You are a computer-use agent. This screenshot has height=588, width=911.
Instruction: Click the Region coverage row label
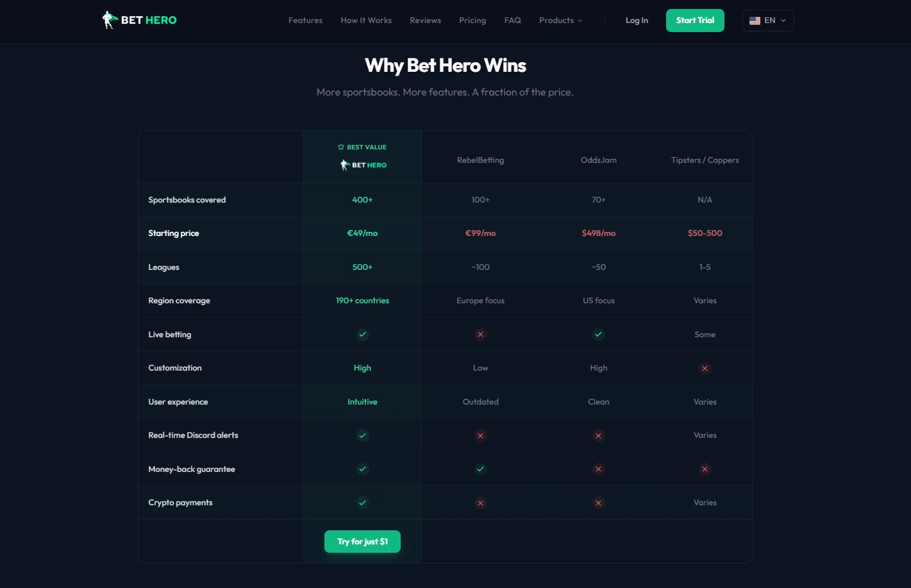[x=179, y=301]
